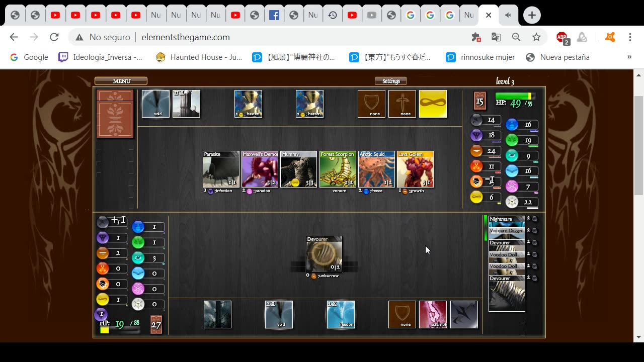Click opponent's empty dagger weapon slot

(402, 104)
